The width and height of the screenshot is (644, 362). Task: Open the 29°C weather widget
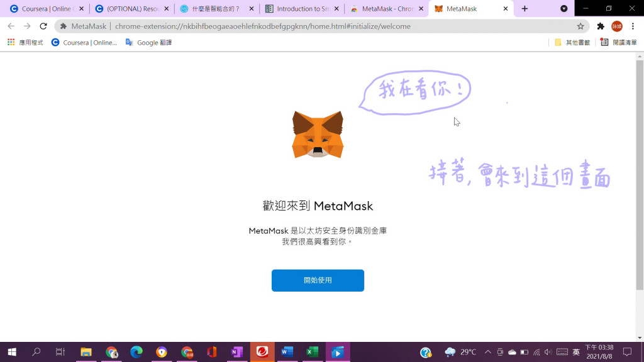[461, 352]
